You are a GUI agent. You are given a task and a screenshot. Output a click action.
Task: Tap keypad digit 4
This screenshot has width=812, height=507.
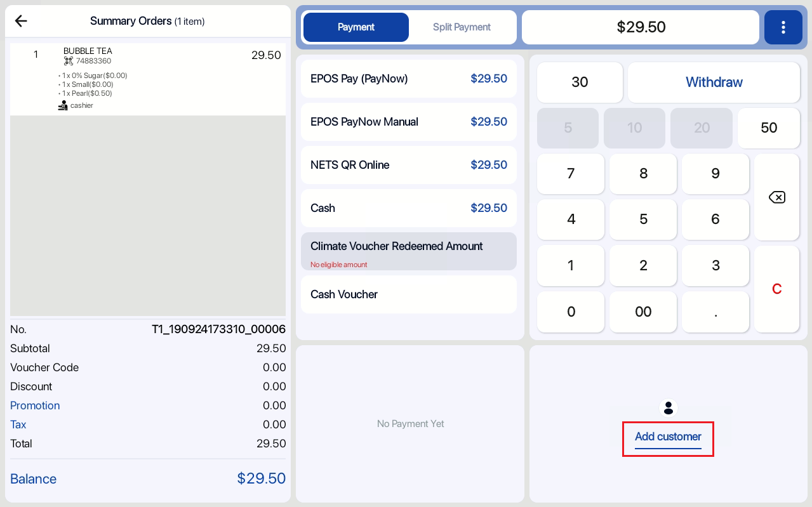tap(571, 220)
